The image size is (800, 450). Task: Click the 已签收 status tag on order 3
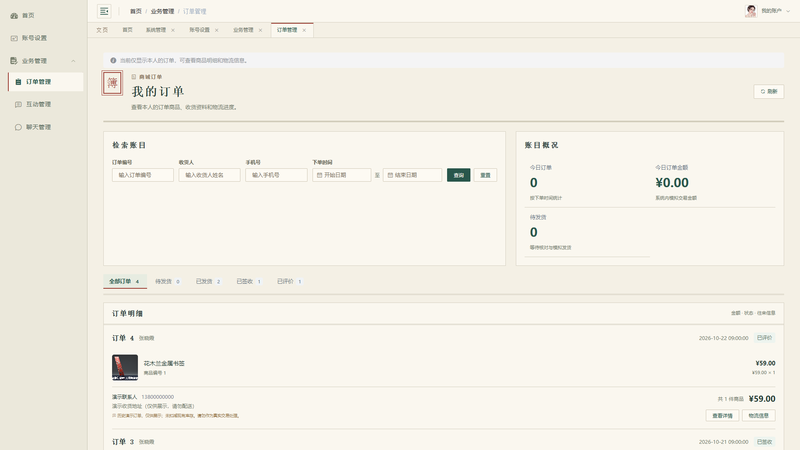point(764,442)
